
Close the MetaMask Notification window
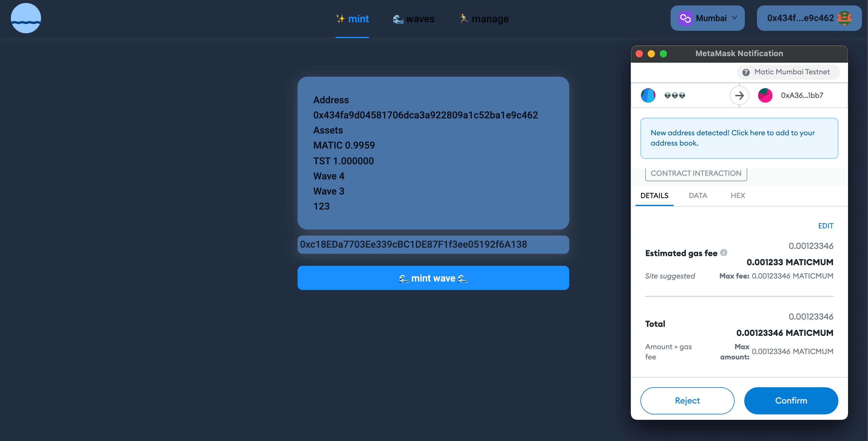(x=639, y=53)
